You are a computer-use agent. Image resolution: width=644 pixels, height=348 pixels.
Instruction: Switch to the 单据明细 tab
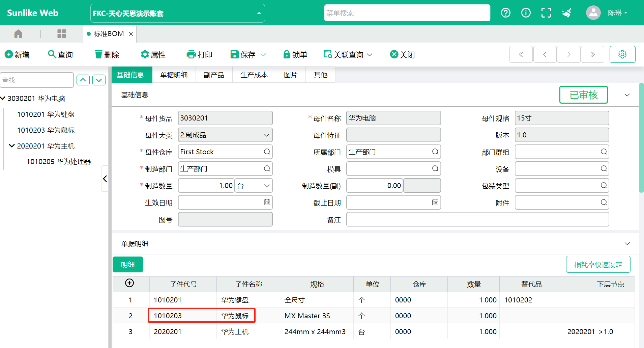[174, 75]
